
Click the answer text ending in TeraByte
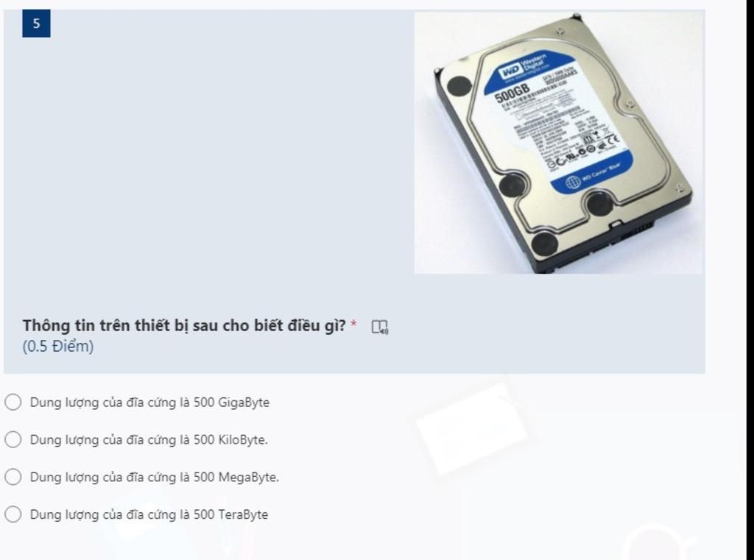pos(149,514)
